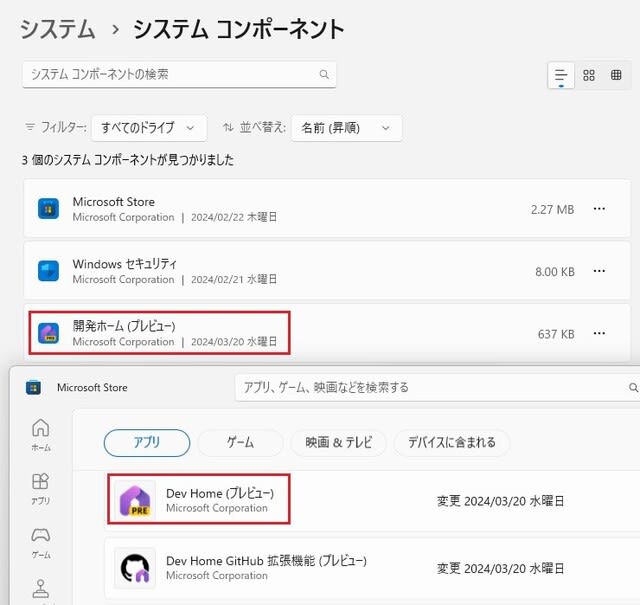This screenshot has width=640, height=605.
Task: Switch to table view layout icon
Action: [x=616, y=75]
